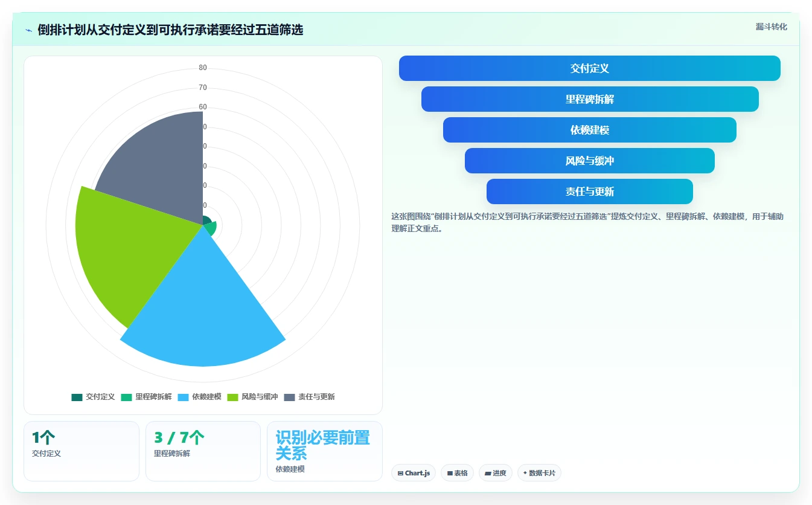Click the 交付定义 funnel bar
Screen dimensions: 812x505
click(x=590, y=68)
